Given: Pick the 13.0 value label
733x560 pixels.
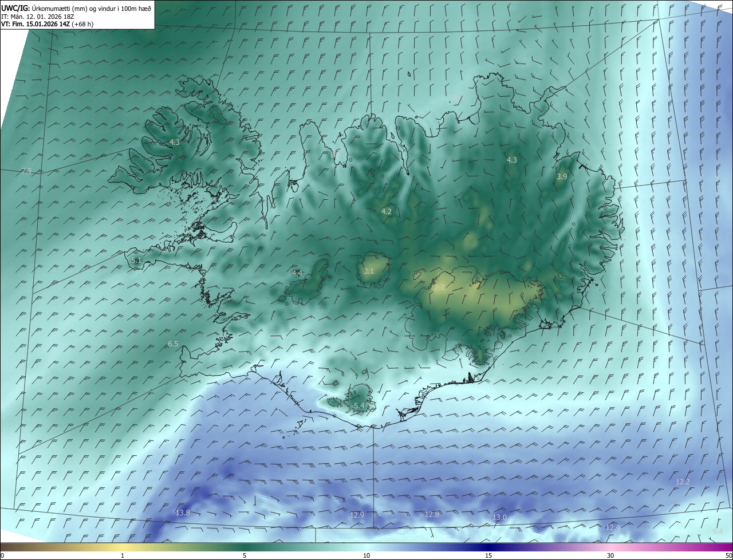Looking at the screenshot, I should [x=500, y=518].
